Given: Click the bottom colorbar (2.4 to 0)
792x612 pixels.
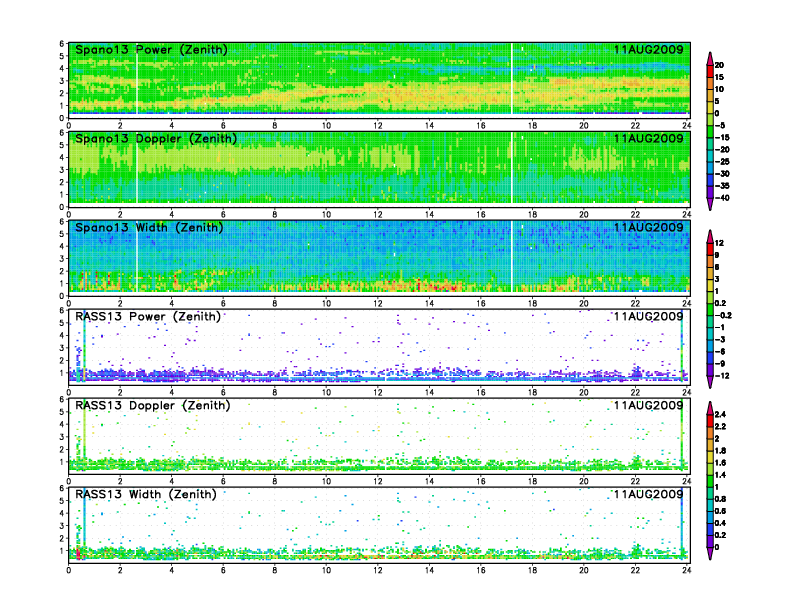Looking at the screenshot, I should pos(710,480).
